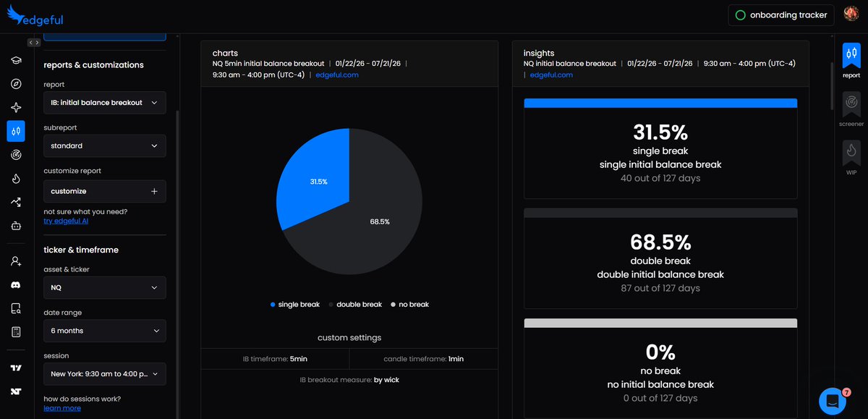The width and height of the screenshot is (868, 419).
Task: Open the NinjaTrader icon in sidebar
Action: pos(16,392)
